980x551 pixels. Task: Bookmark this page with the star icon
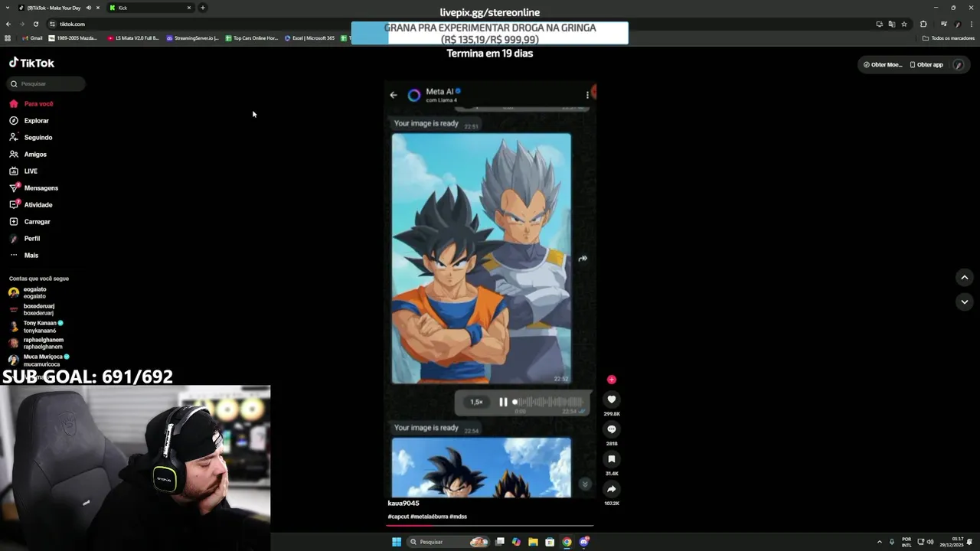tap(904, 24)
